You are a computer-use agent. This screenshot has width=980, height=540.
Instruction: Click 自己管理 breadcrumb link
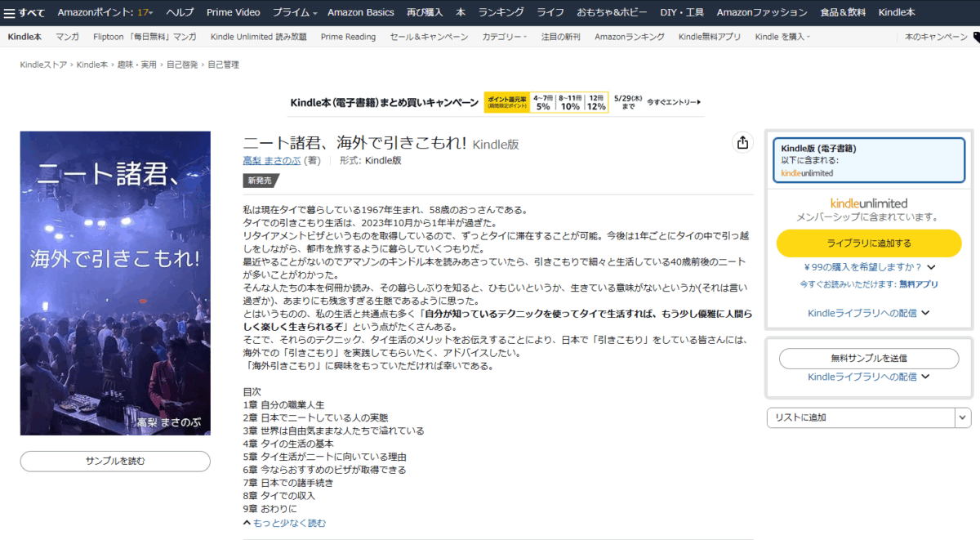coord(223,65)
